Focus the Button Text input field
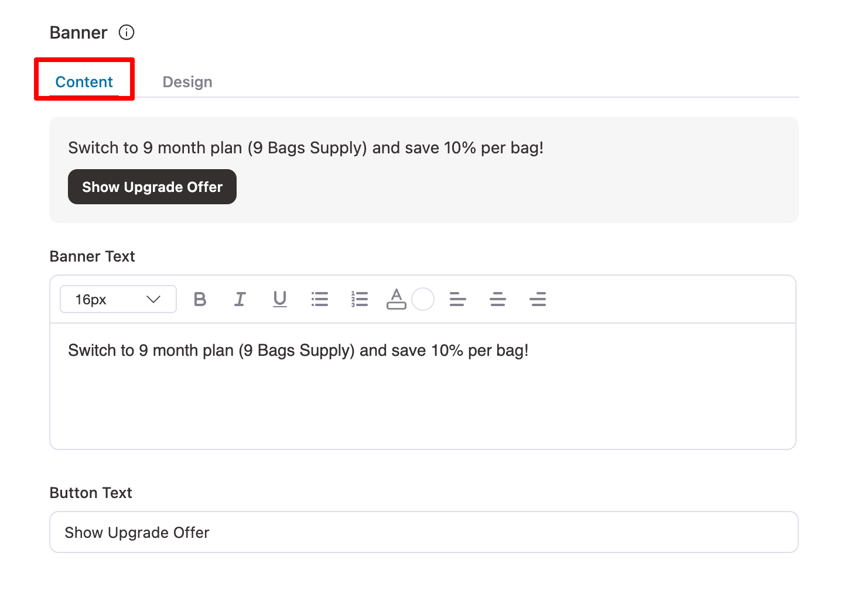The width and height of the screenshot is (868, 611). coord(423,533)
